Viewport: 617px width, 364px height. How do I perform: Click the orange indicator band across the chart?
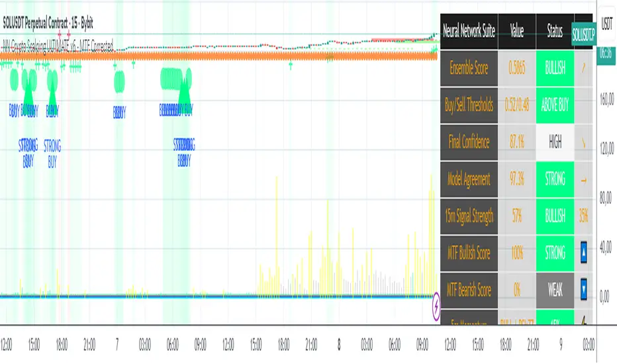(x=218, y=56)
